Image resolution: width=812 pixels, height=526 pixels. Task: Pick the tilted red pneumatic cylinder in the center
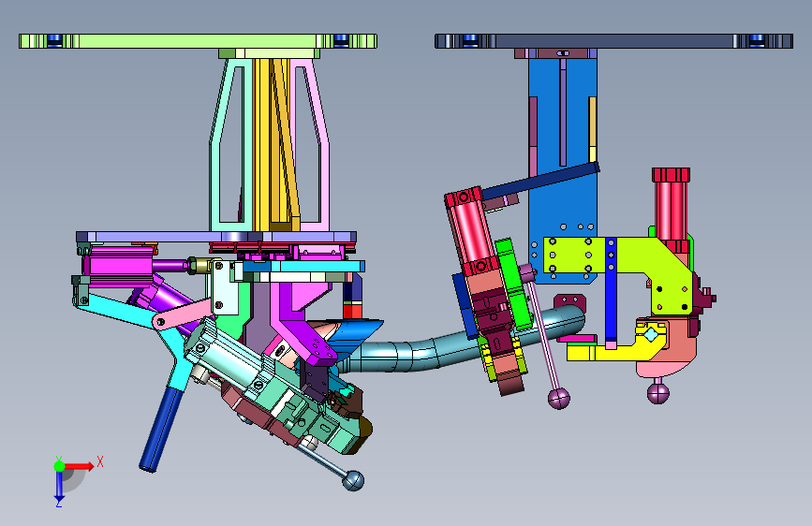(x=471, y=233)
